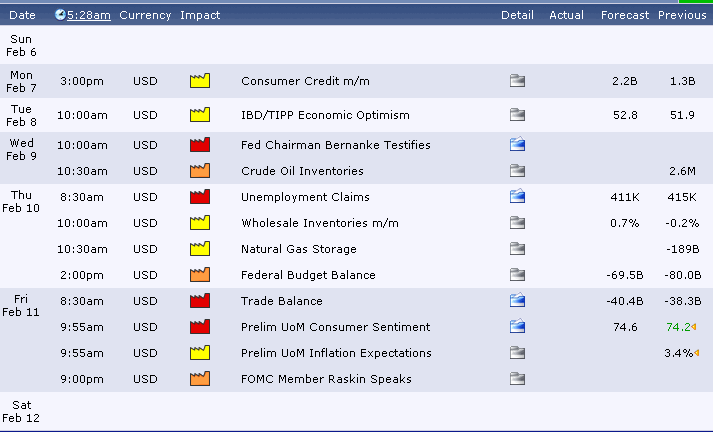The height and width of the screenshot is (436, 713).
Task: Click orange impact icon for Federal Budget Balance
Action: pos(200,275)
